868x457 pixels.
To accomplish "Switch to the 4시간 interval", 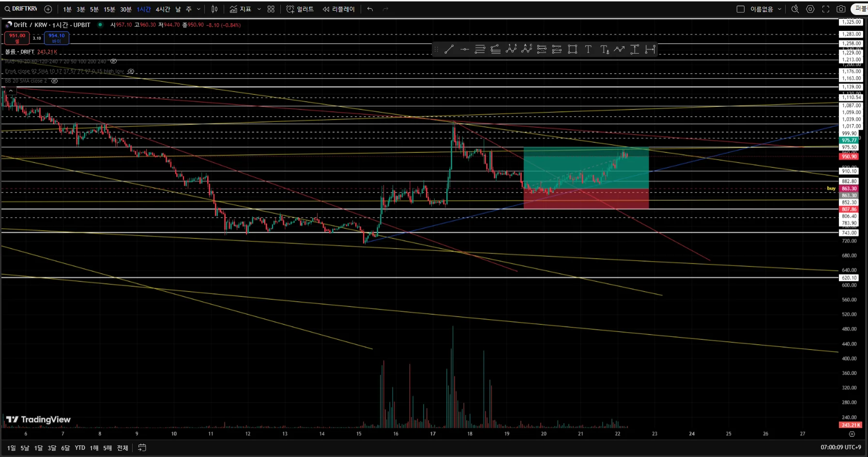I will [163, 9].
